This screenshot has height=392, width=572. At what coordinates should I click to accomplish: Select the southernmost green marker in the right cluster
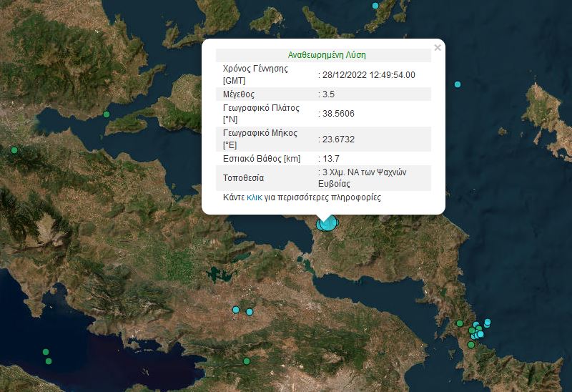click(x=470, y=346)
